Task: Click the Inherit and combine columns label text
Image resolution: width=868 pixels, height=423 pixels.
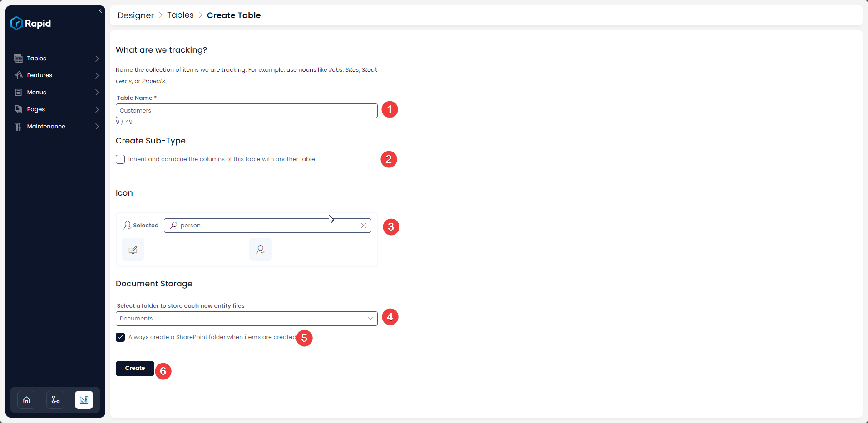Action: [x=222, y=159]
